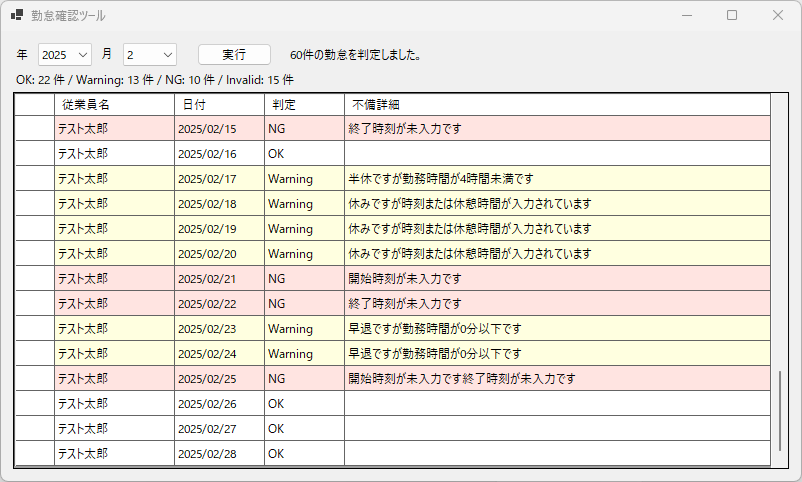Click the 従業員名 column header
Screen dimensions: 802x482
(114, 104)
